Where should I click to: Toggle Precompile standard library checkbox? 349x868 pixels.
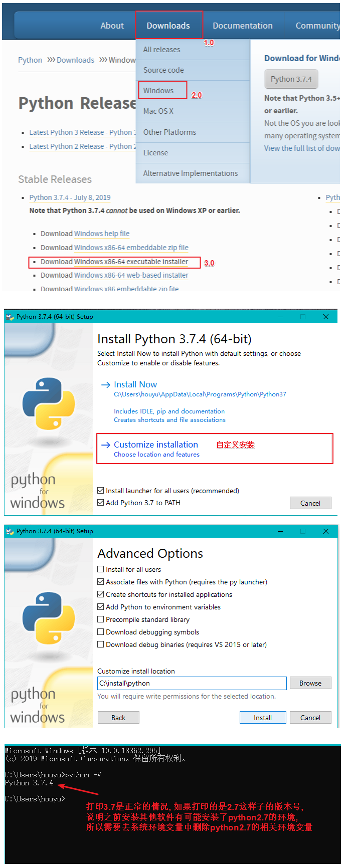[x=101, y=619]
